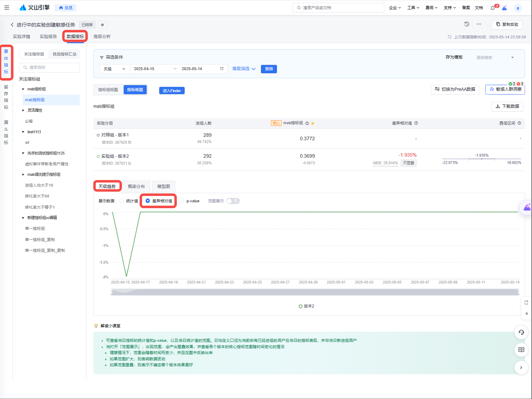Copy the version ID 267020

130,142
